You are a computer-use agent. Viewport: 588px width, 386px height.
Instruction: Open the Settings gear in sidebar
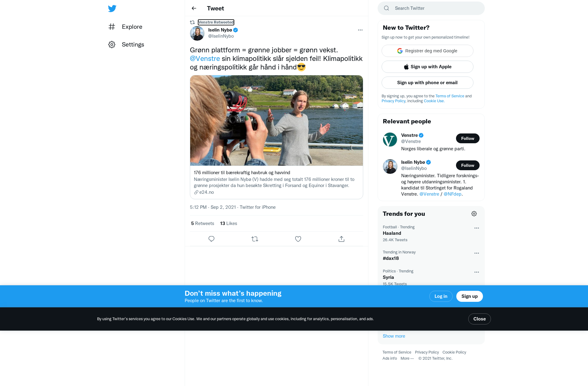pos(112,45)
